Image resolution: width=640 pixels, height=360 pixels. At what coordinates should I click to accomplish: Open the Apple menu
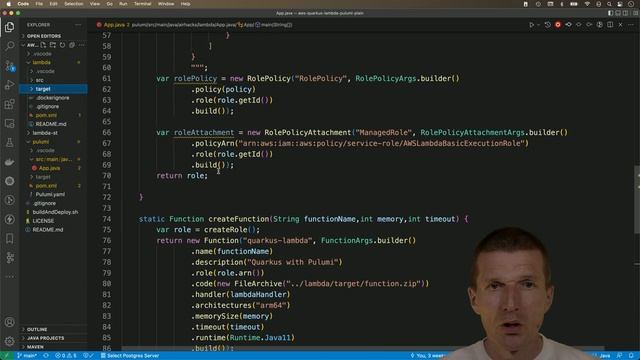pos(9,4)
